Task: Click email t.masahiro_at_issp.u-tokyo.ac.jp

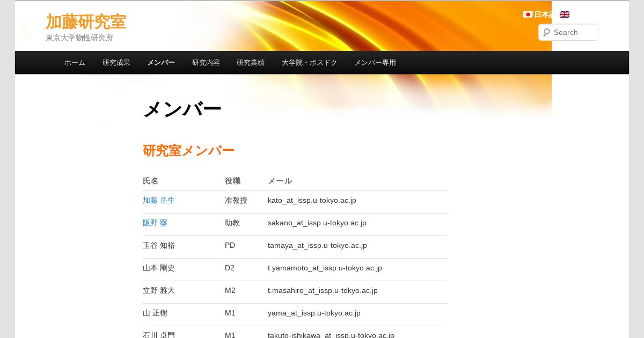Action: click(323, 290)
